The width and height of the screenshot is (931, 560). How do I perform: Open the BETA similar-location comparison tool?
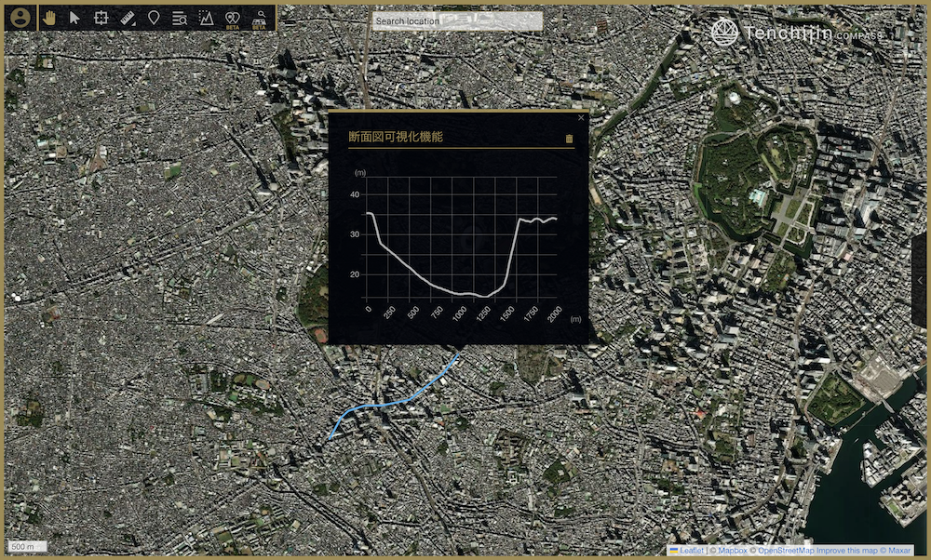coord(232,19)
